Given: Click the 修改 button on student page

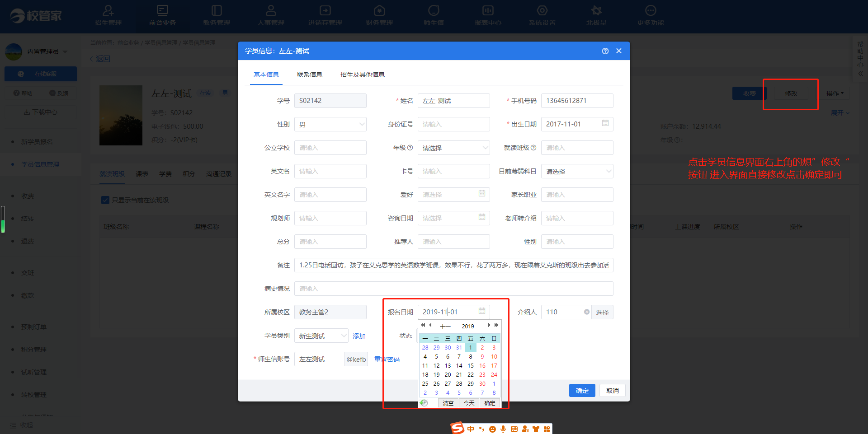Looking at the screenshot, I should (791, 93).
